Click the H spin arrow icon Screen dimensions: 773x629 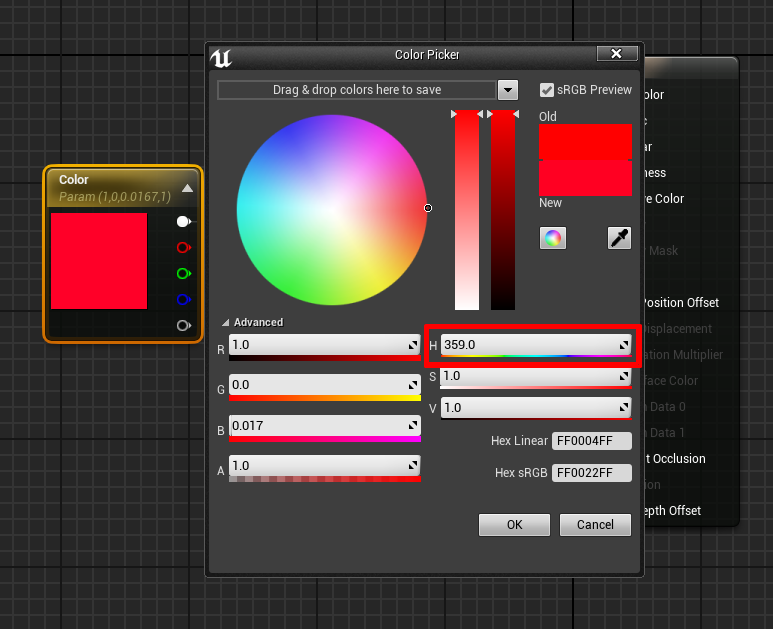pos(624,345)
